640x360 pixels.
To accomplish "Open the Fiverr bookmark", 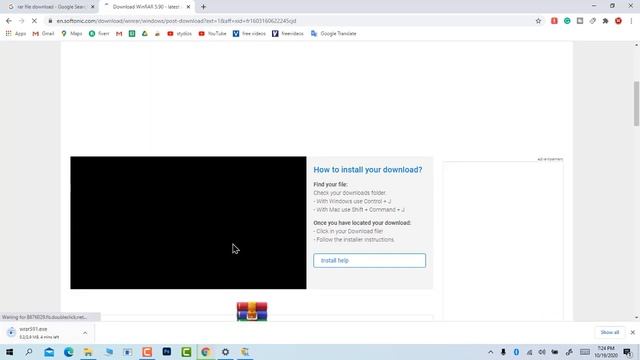I will point(99,33).
